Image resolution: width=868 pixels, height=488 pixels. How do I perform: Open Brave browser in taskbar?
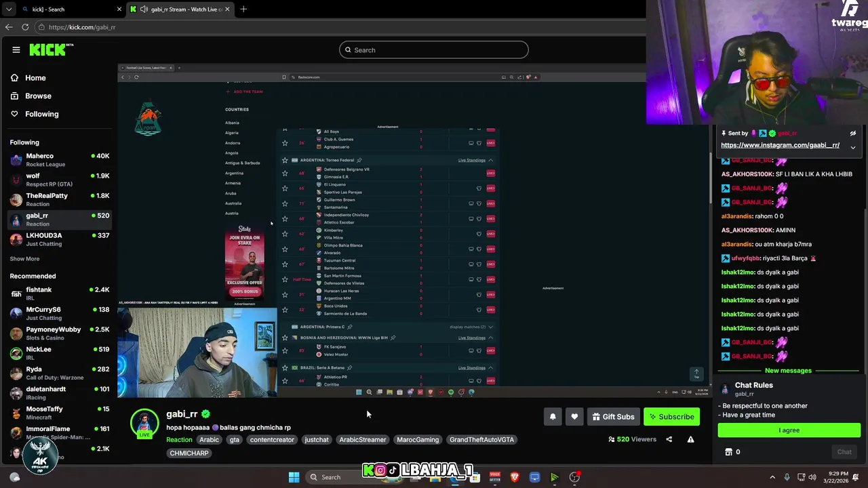click(515, 477)
